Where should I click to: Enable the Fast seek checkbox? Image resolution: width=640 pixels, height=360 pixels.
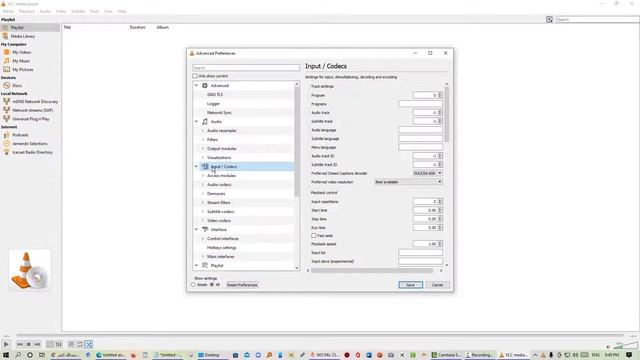coord(313,236)
